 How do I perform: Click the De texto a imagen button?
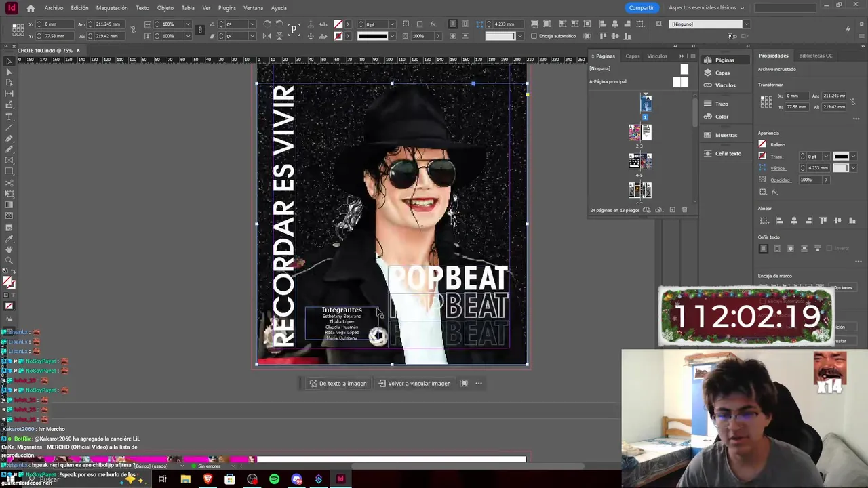(x=338, y=384)
